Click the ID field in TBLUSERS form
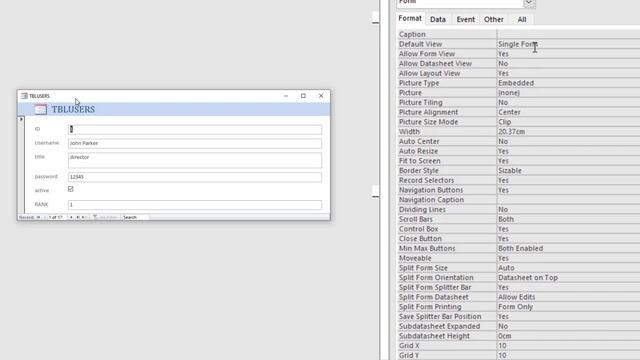Image resolution: width=640 pixels, height=360 pixels. click(195, 129)
